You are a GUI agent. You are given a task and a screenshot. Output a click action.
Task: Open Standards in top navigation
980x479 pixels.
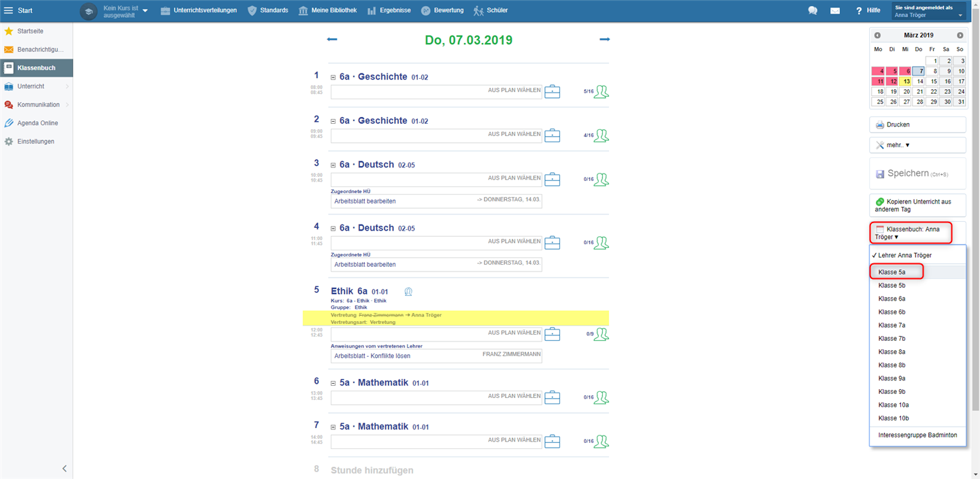267,11
